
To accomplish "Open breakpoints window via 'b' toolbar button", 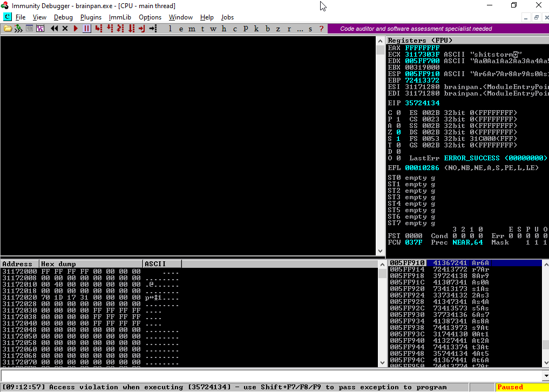I will [x=268, y=29].
